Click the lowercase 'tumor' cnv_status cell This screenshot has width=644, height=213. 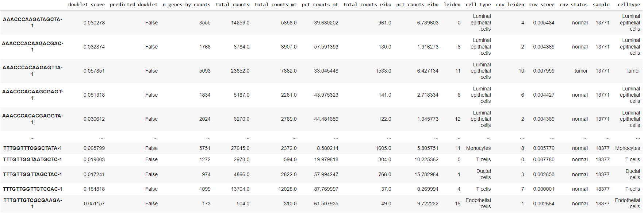581,71
